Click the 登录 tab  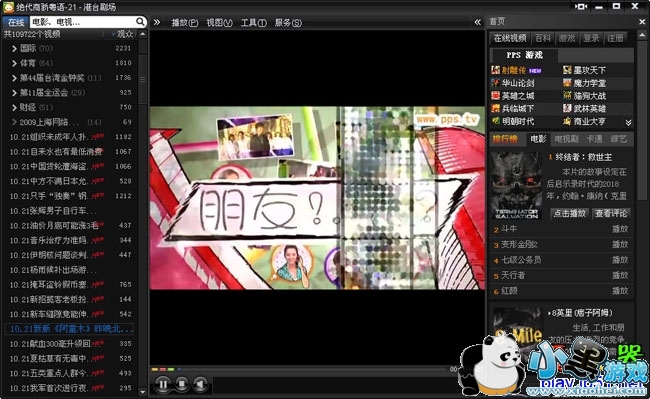coord(591,38)
